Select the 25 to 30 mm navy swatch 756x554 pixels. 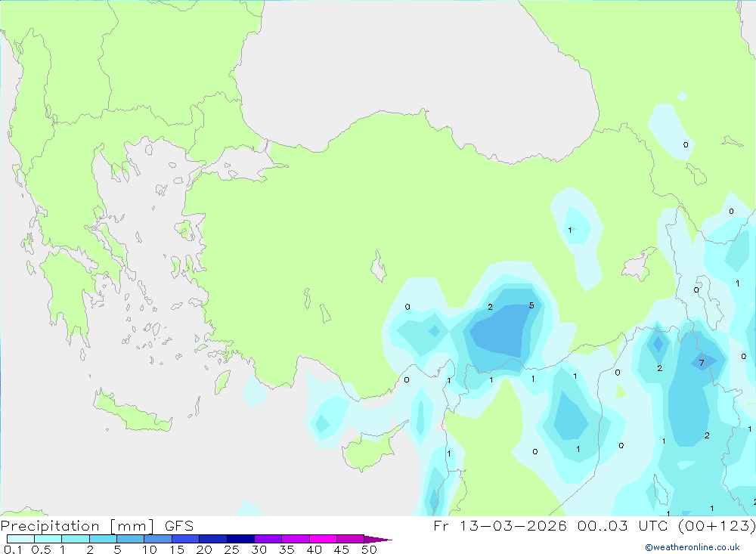(240, 539)
